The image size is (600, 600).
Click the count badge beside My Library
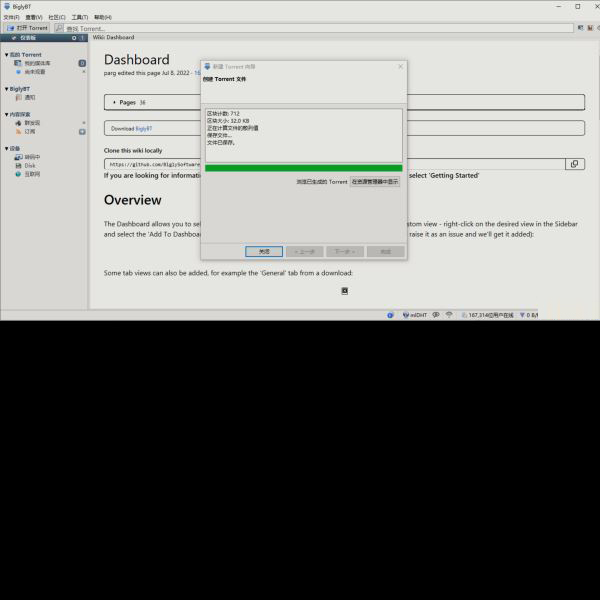click(82, 63)
